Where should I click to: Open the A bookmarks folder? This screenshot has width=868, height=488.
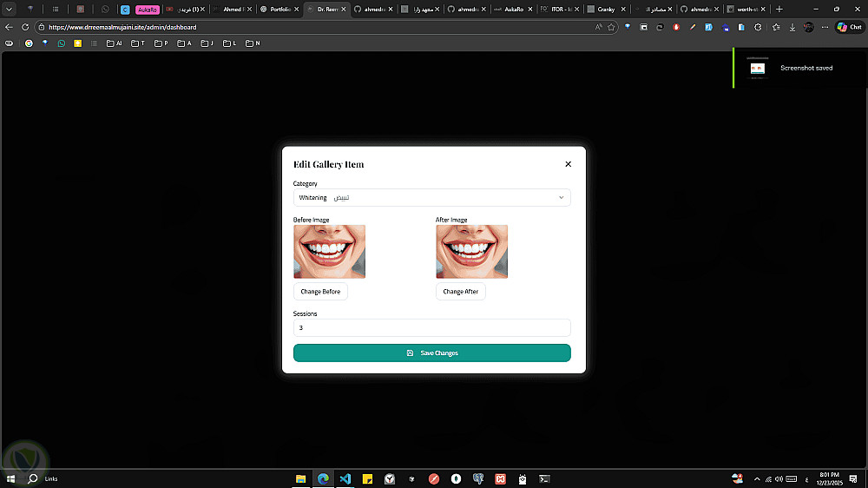[184, 43]
